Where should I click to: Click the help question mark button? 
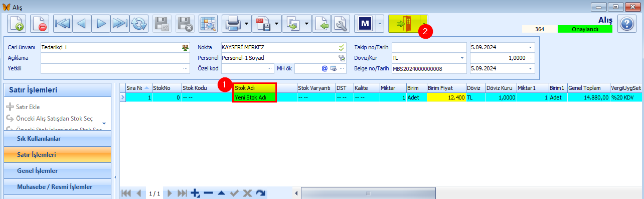pos(626,24)
